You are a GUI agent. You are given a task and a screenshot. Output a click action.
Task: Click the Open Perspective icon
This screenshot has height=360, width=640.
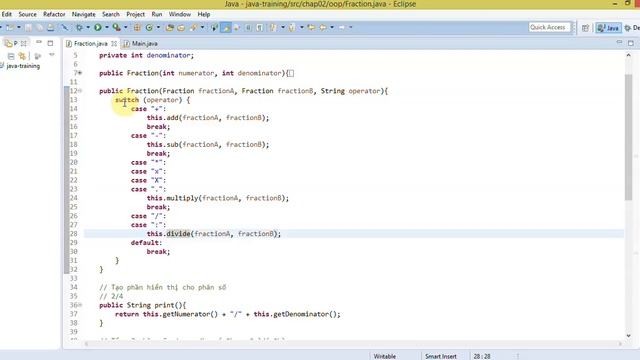coord(585,27)
